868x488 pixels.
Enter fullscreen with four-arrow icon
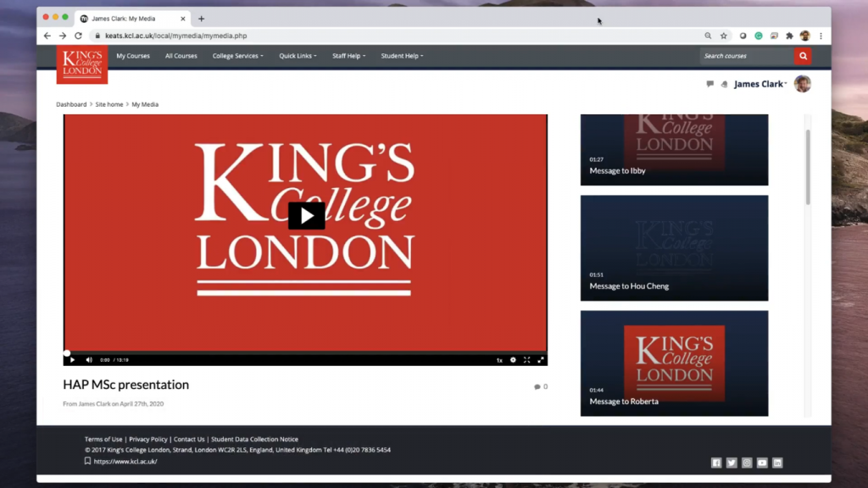click(x=527, y=359)
